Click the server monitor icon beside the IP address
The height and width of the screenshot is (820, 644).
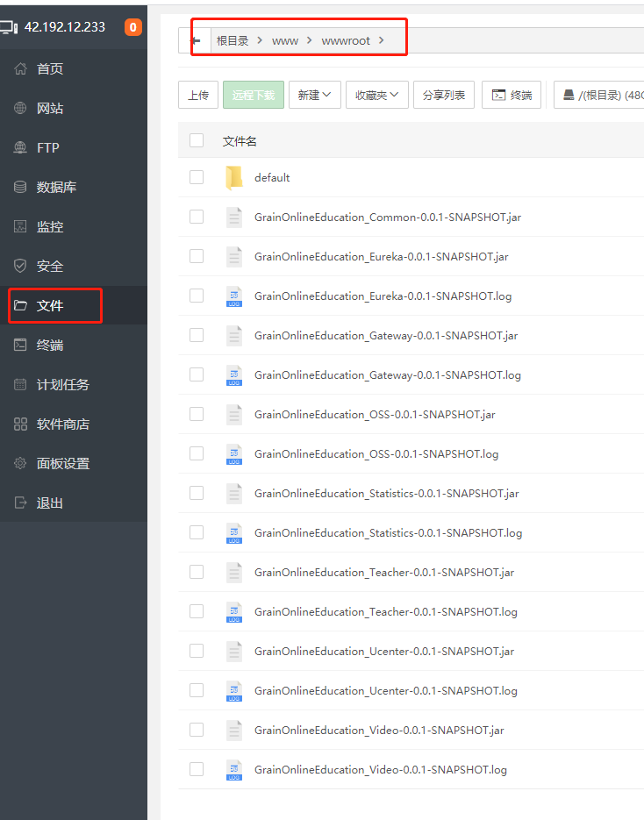tap(9, 27)
